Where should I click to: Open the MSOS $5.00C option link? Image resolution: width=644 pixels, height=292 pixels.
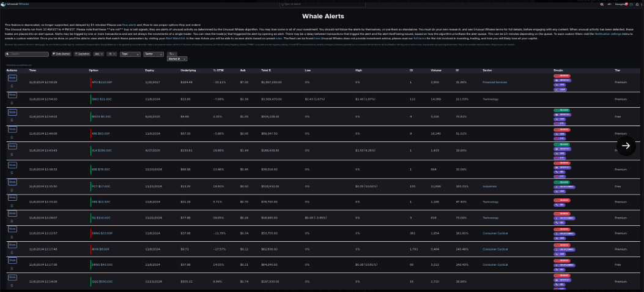point(102,116)
